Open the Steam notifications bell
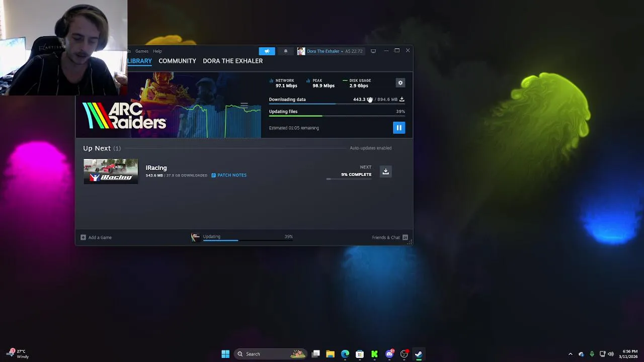 (285, 51)
